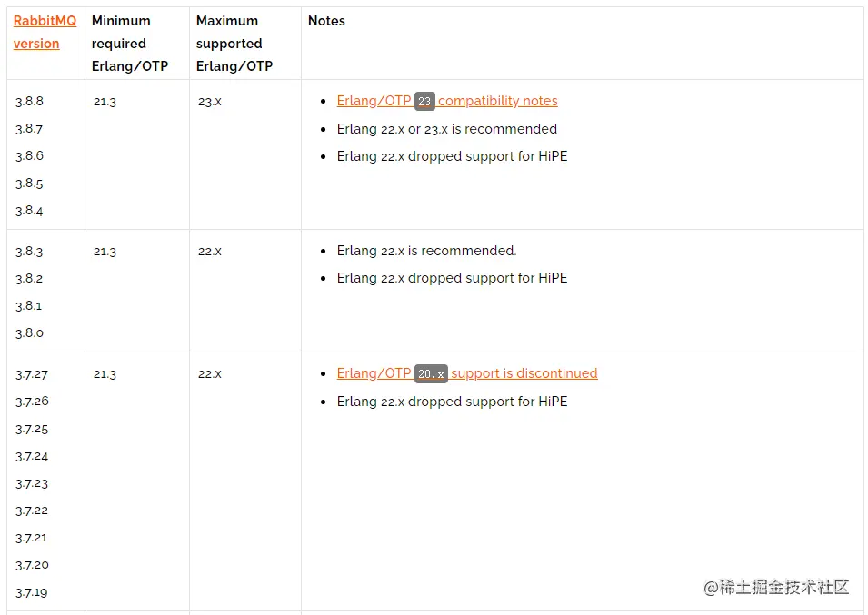
Task: Select version 3.7.19 in the table
Action: tap(32, 592)
